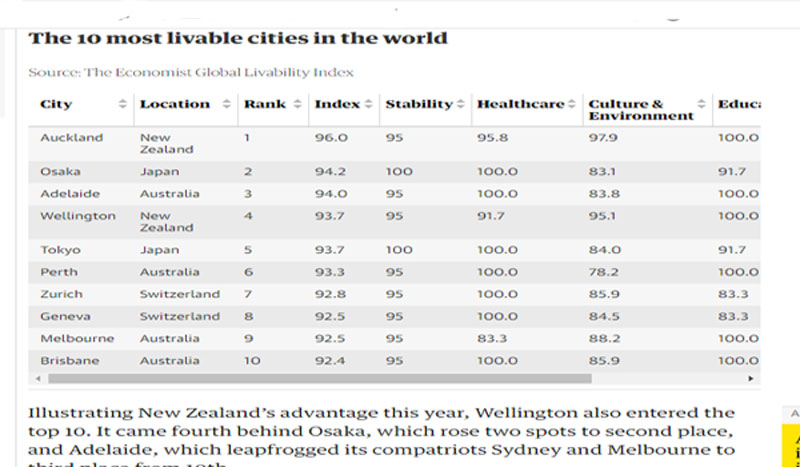800x467 pixels.
Task: Click Tokyo's rank number 5 cell
Action: click(x=248, y=250)
